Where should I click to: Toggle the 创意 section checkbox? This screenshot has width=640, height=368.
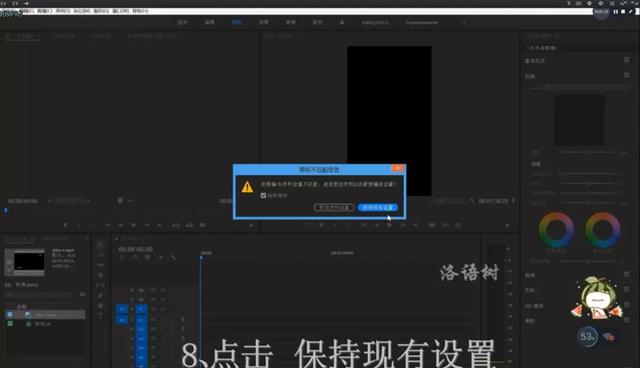click(x=627, y=75)
